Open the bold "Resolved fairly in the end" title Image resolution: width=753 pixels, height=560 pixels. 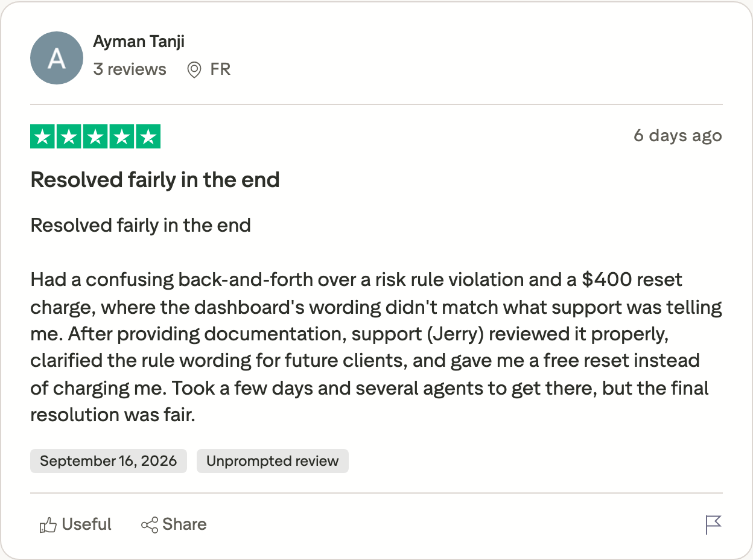point(155,180)
